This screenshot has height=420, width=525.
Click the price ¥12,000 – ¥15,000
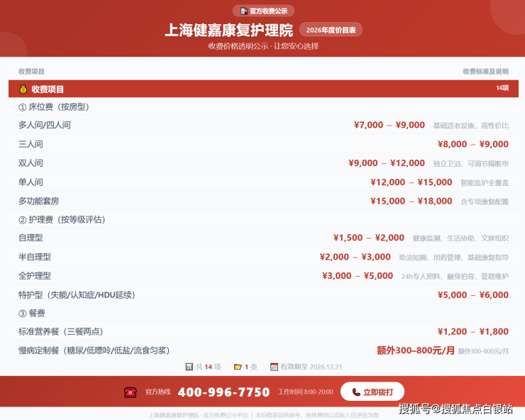(x=411, y=182)
